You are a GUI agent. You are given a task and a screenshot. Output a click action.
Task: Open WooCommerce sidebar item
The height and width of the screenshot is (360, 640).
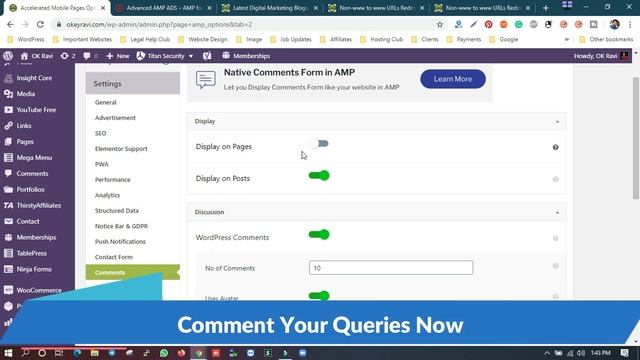pos(39,290)
